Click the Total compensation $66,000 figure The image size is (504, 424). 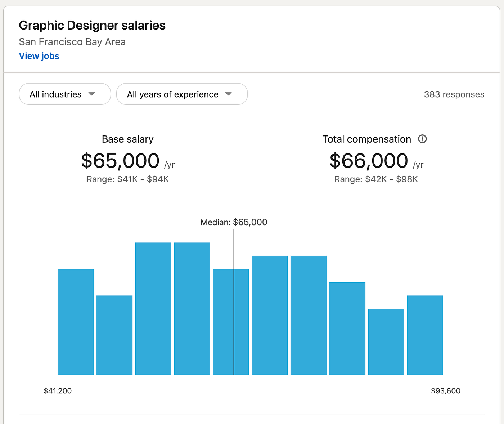tap(368, 161)
